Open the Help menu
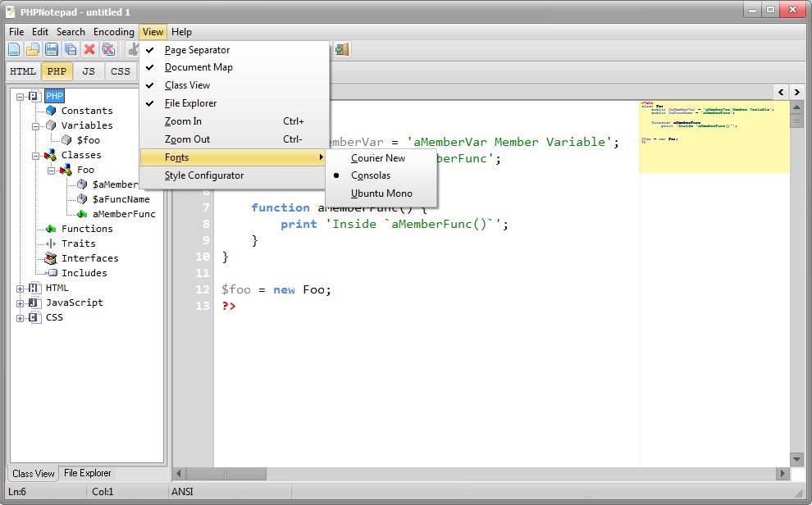 tap(181, 32)
